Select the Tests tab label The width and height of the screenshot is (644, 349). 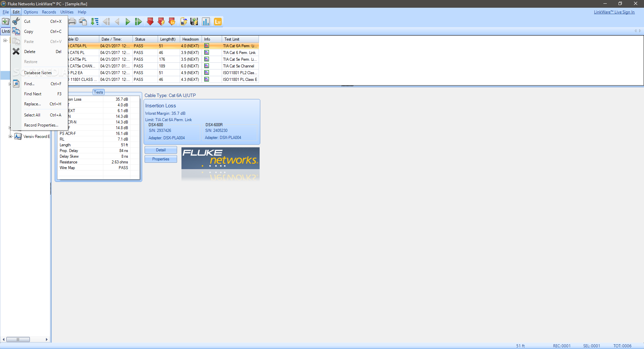(99, 92)
